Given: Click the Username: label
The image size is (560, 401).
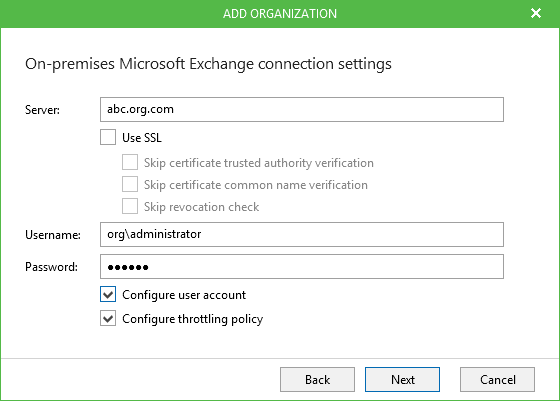Looking at the screenshot, I should point(53,235).
